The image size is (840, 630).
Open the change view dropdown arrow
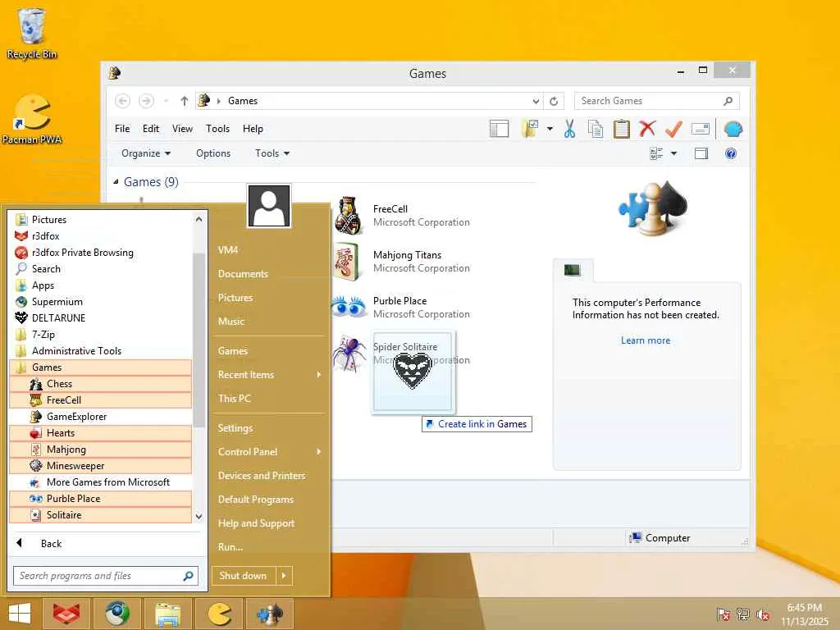pos(674,153)
